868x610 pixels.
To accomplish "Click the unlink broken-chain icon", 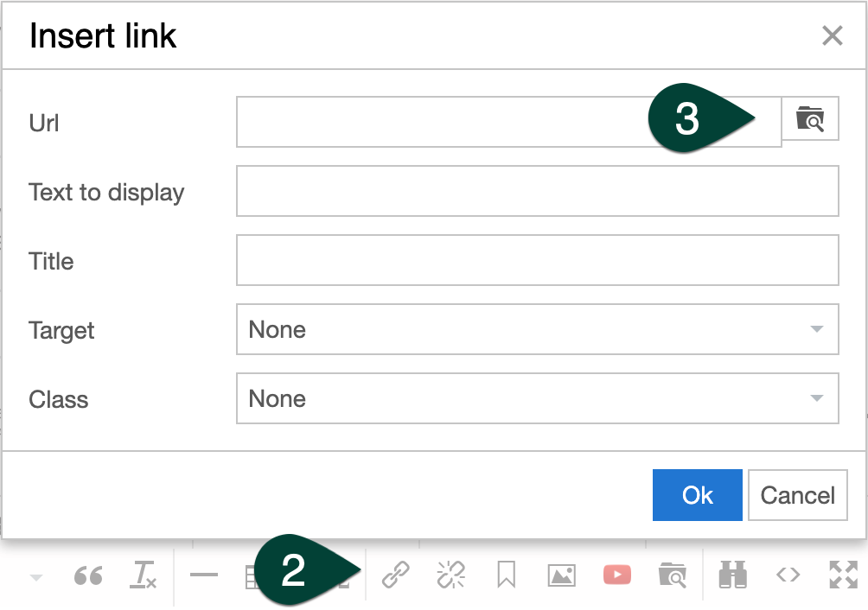I will pos(451,575).
